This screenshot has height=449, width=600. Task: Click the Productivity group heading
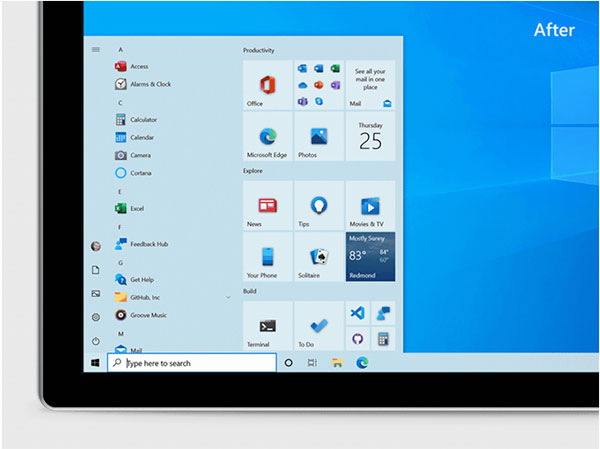(259, 51)
